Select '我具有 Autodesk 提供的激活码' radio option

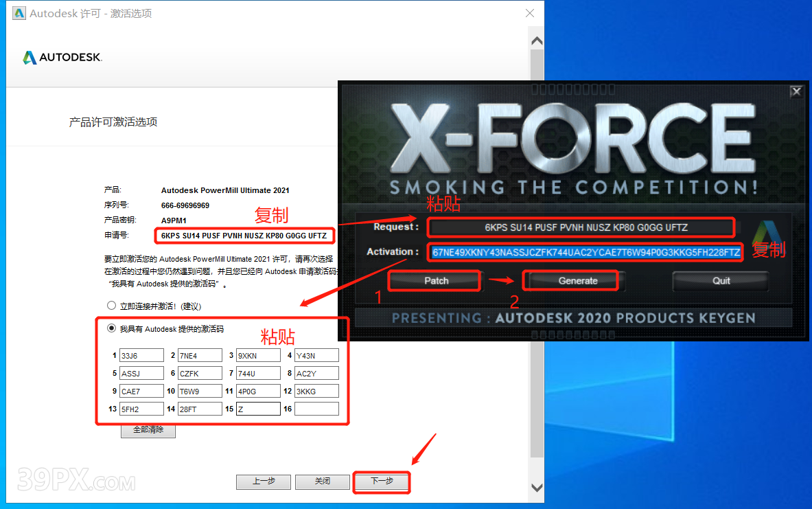(x=111, y=328)
